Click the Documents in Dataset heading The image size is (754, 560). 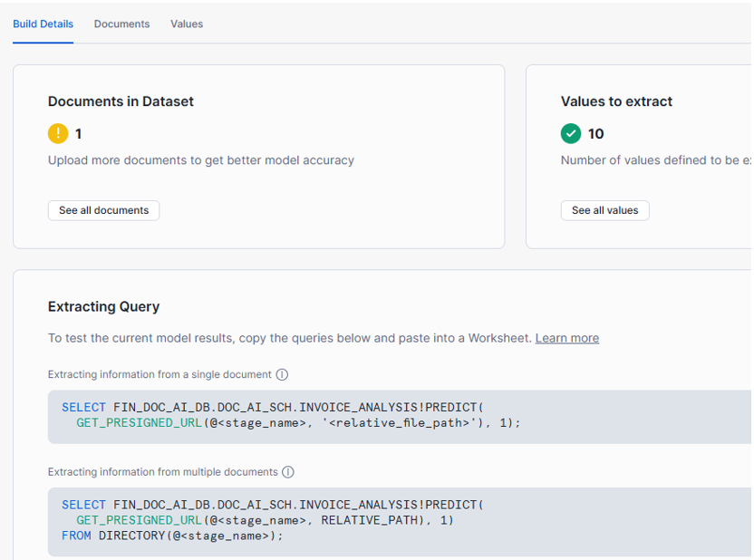121,101
